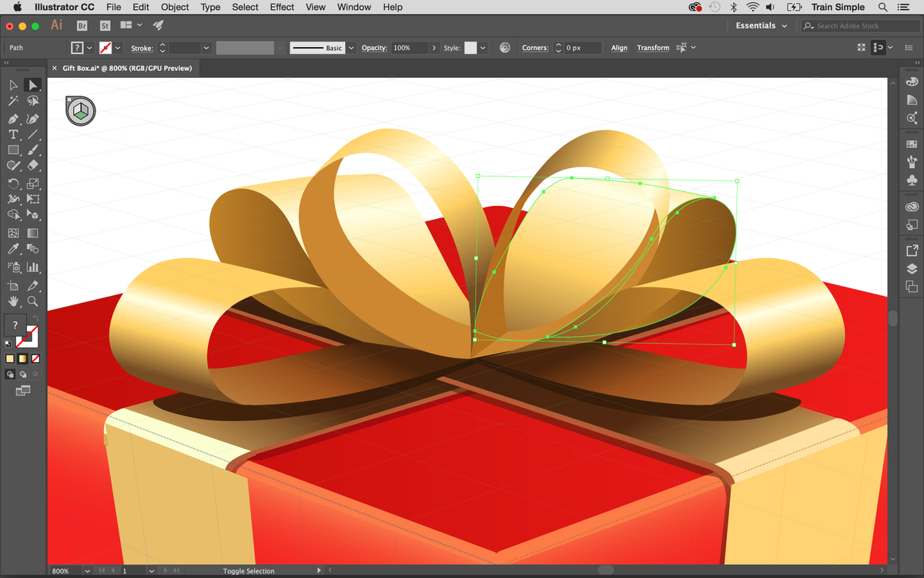Select the Gradient tool
Image resolution: width=924 pixels, height=578 pixels.
(x=32, y=232)
